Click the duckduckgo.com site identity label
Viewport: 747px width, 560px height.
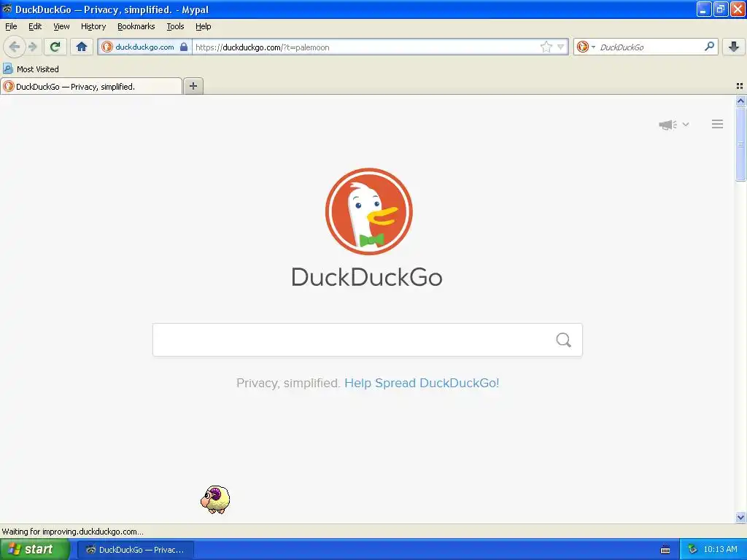tap(144, 47)
